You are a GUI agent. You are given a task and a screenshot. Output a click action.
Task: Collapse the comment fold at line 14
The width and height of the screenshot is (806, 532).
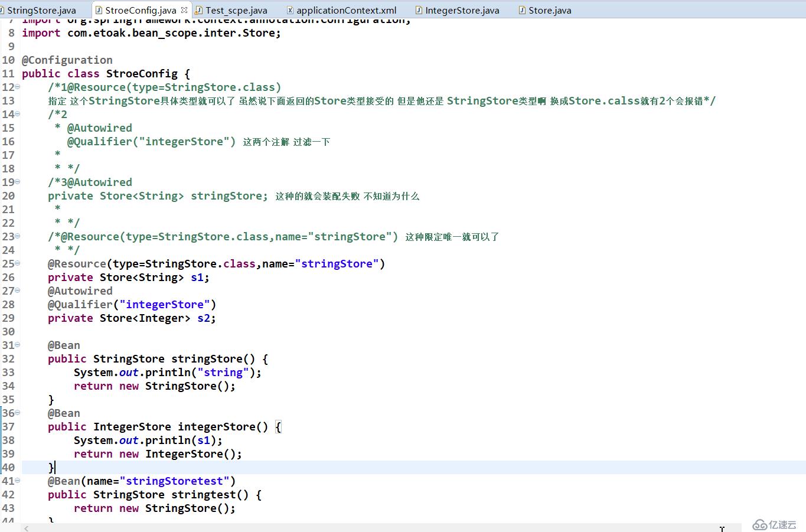18,114
